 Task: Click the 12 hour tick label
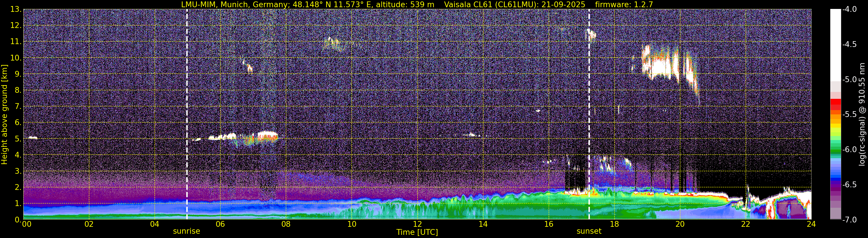pyautogui.click(x=417, y=224)
